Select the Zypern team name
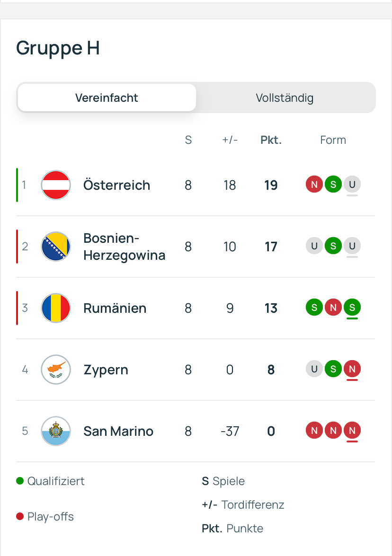This screenshot has height=556, width=392. [106, 370]
